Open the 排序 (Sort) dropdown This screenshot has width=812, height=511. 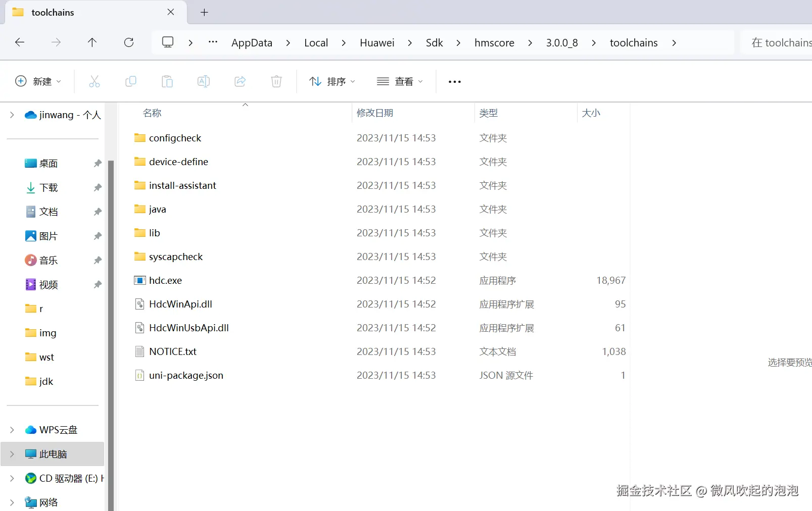[x=332, y=81]
